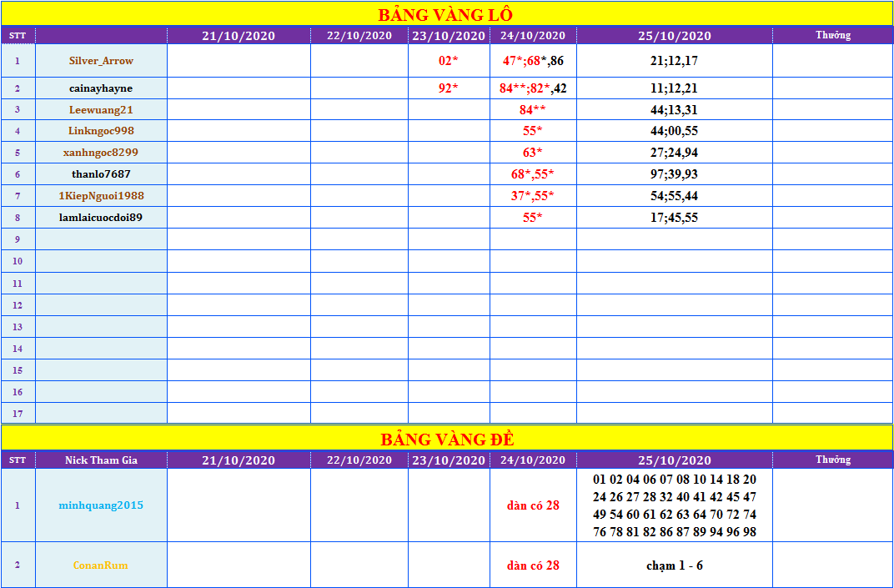
Task: Click the minhquang2015 nickname
Action: pyautogui.click(x=101, y=505)
